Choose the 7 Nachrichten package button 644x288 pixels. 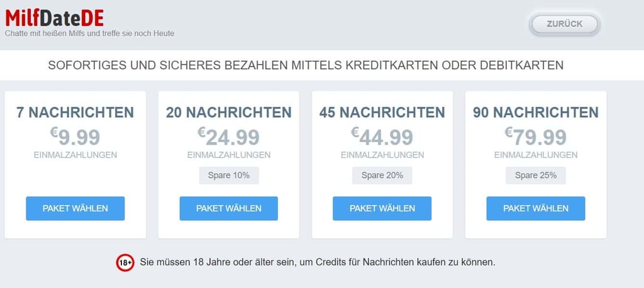tap(75, 208)
